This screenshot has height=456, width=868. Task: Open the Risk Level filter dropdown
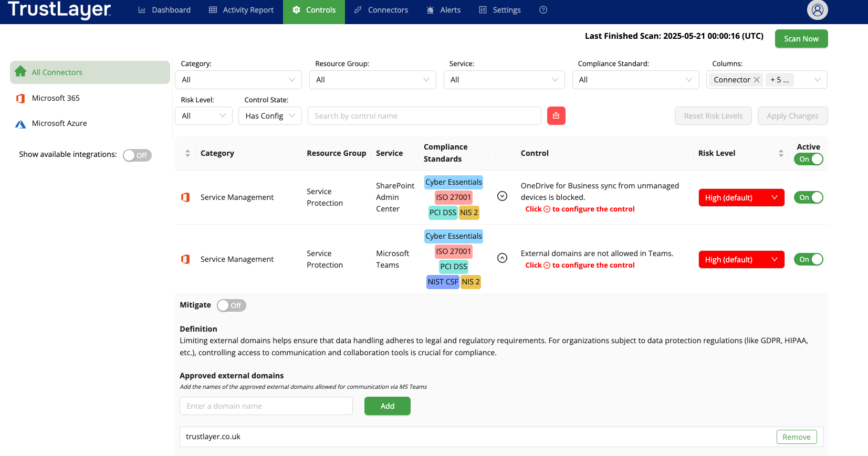point(204,116)
